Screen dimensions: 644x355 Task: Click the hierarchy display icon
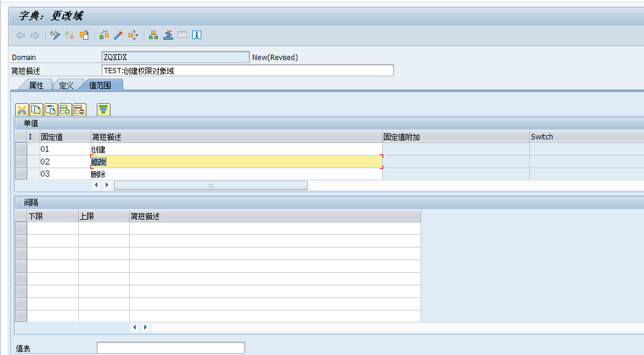pyautogui.click(x=153, y=35)
